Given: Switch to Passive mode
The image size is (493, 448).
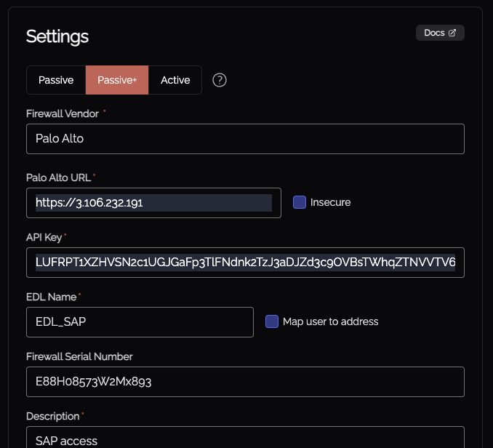Looking at the screenshot, I should coord(56,80).
